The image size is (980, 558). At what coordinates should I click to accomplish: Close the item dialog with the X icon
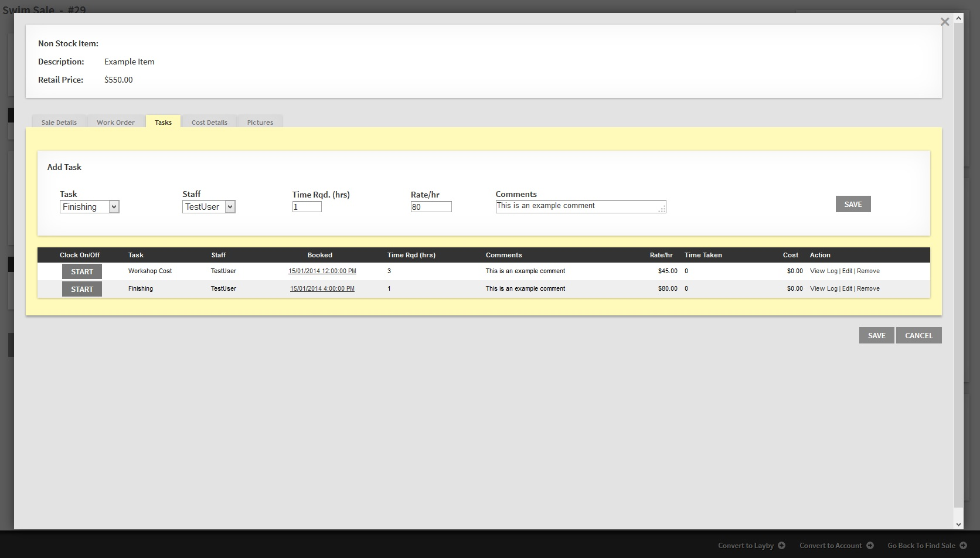[x=944, y=22]
